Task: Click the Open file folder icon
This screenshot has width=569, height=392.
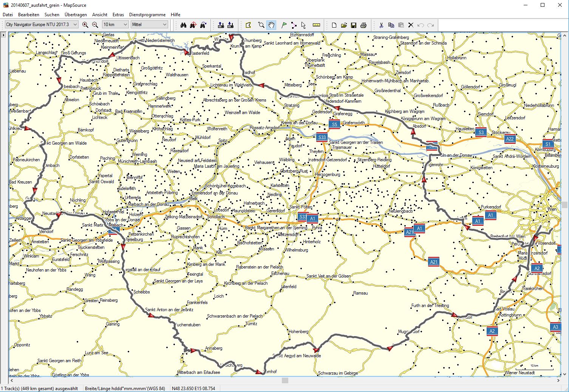Action: point(344,25)
